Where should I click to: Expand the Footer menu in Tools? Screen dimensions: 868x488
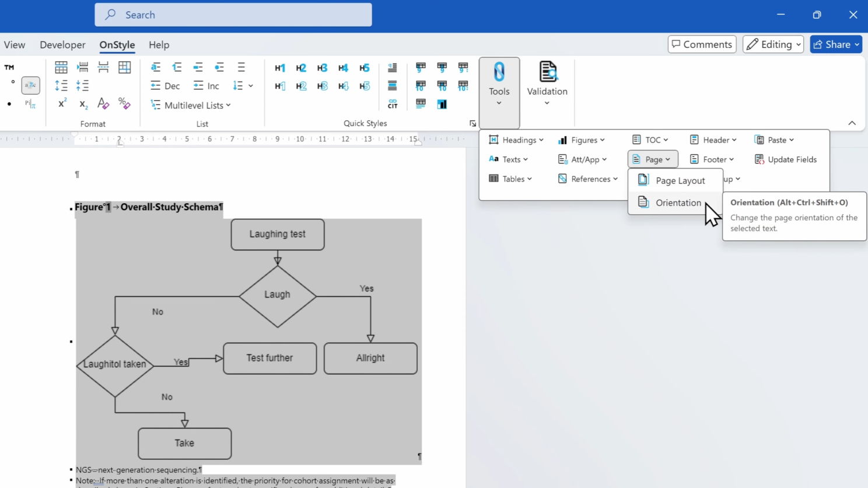712,159
